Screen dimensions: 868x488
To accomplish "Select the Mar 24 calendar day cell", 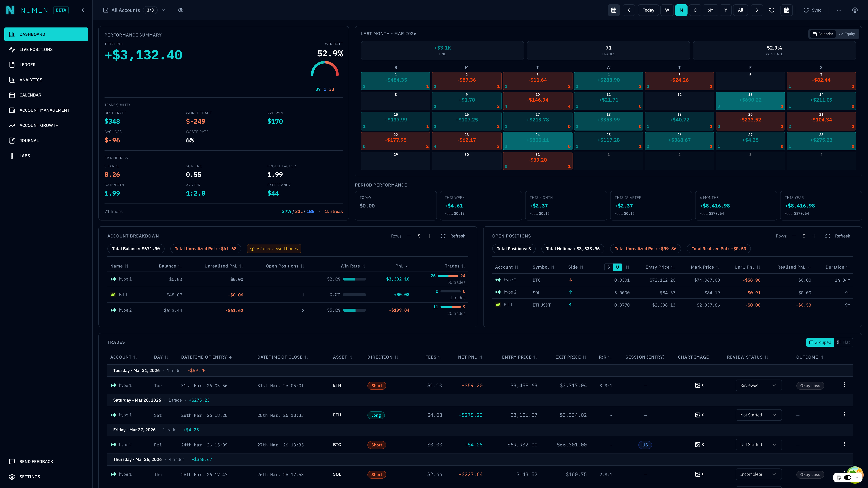I will tap(537, 141).
